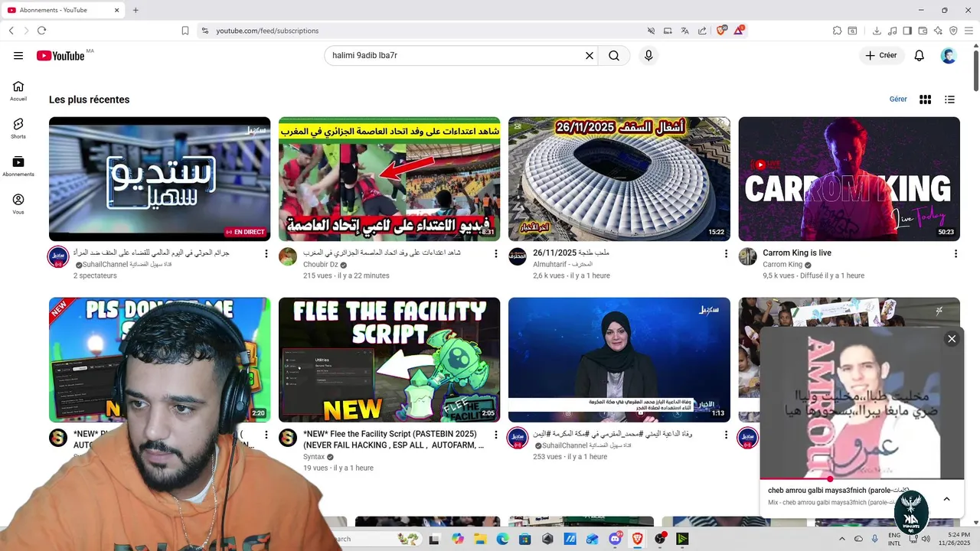Expand the miniplayer queue chevron
Image resolution: width=980 pixels, height=551 pixels.
(946, 499)
